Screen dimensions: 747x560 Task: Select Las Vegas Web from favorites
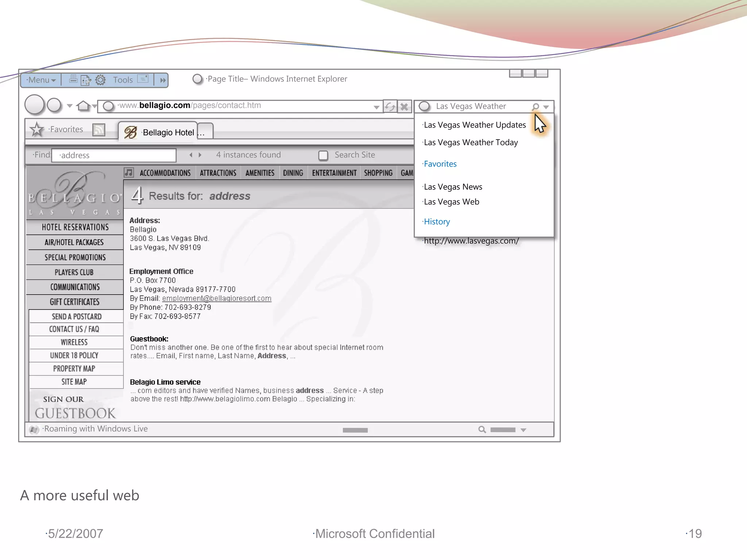tap(452, 202)
